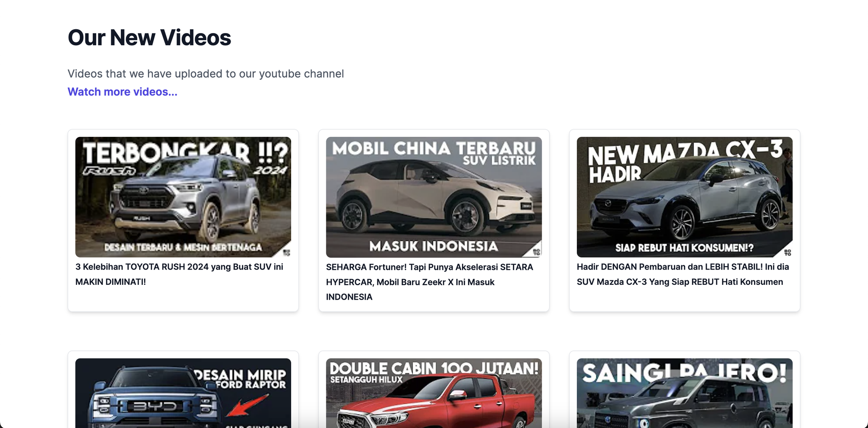Viewport: 868px width, 428px height.
Task: Open the Desain Mirip Ford Raptor thumbnail
Action: 183,393
